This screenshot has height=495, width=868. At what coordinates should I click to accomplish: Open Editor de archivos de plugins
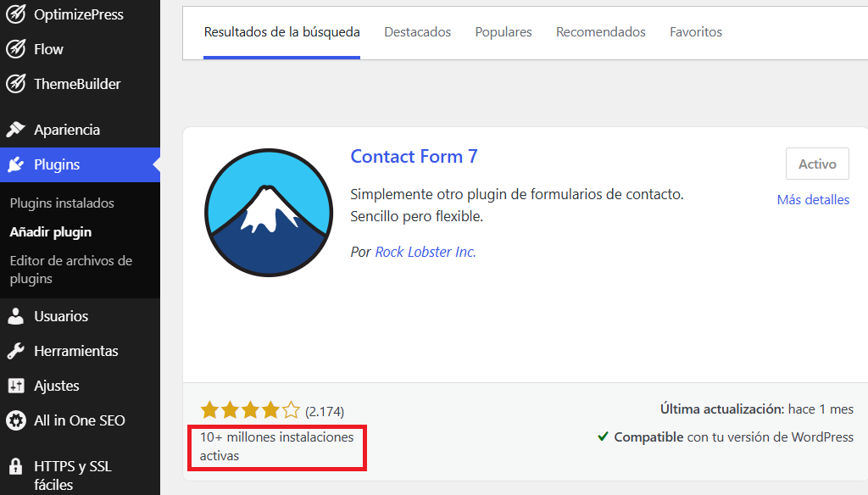[71, 270]
